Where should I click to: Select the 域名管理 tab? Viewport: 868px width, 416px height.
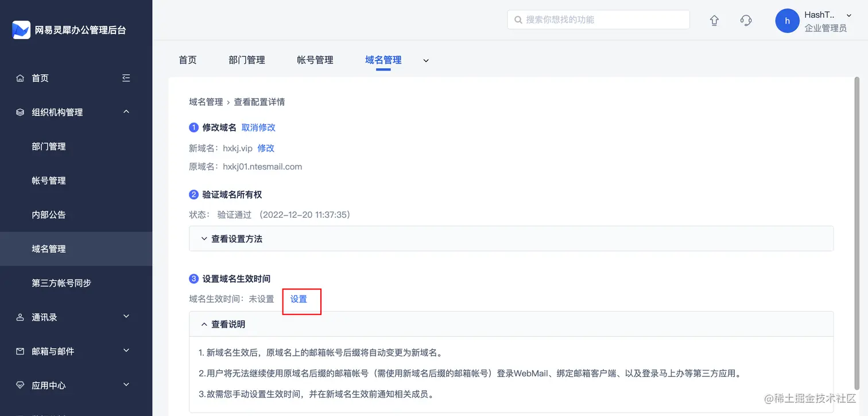[383, 60]
